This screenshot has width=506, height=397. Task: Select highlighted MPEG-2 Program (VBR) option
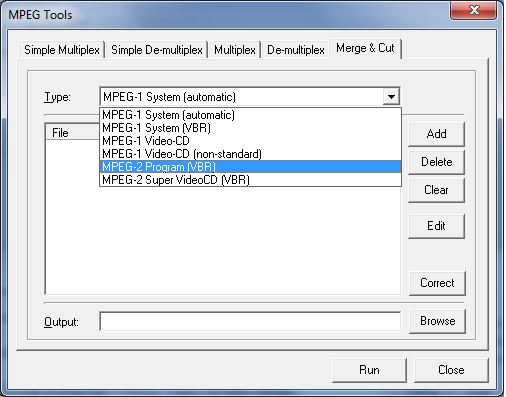click(x=250, y=167)
